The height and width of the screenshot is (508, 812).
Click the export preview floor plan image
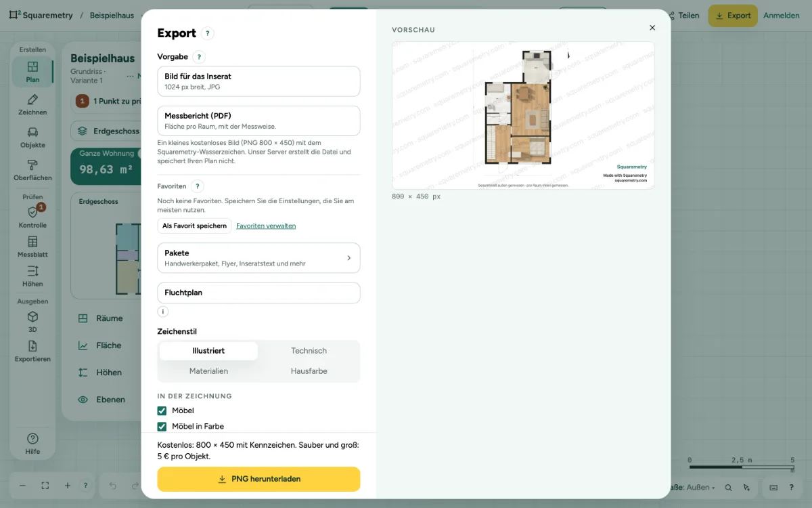click(x=523, y=116)
